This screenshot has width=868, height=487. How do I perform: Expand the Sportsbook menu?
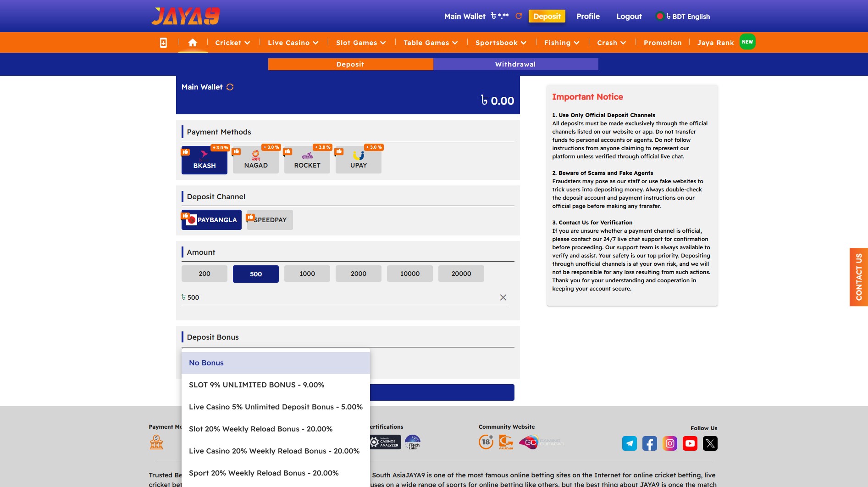[501, 43]
